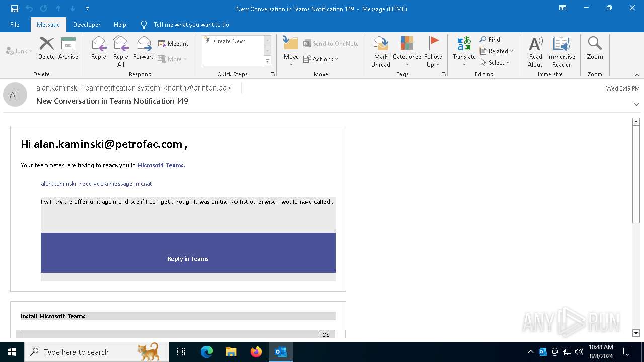Open the Select dropdown
Screen dimensions: 644x362
pos(495,62)
